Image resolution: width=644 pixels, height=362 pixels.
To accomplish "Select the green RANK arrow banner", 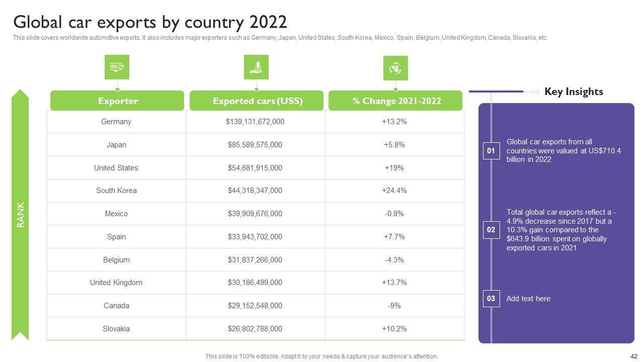I will pyautogui.click(x=20, y=215).
